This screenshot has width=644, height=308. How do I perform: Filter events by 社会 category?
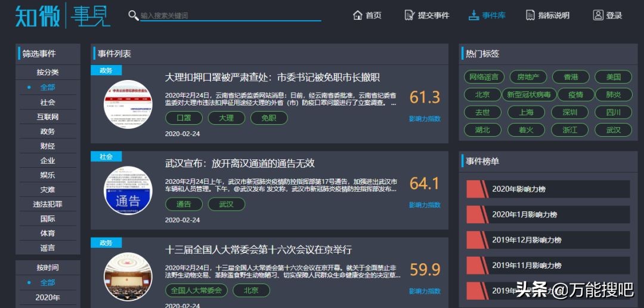coord(48,102)
